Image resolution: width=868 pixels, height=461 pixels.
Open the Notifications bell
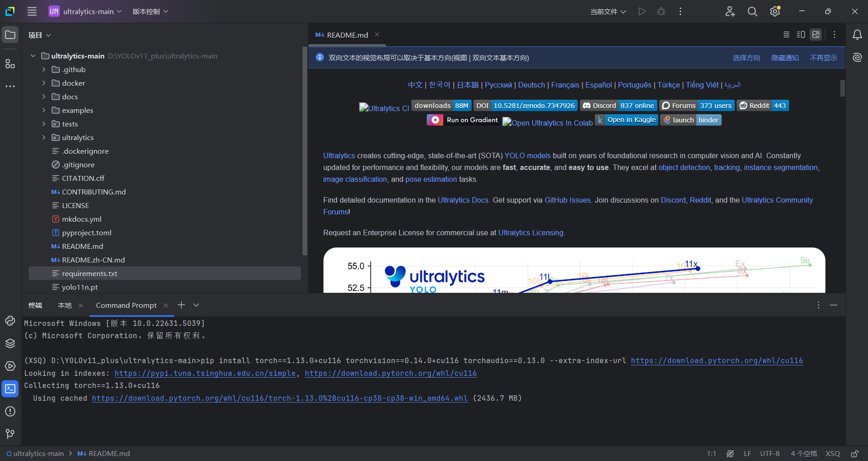click(857, 35)
